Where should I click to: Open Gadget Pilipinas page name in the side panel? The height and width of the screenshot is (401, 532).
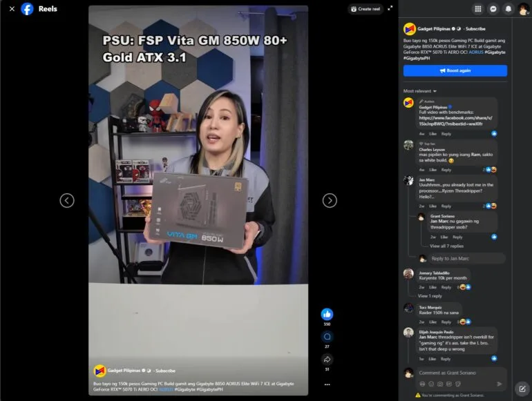(x=434, y=29)
